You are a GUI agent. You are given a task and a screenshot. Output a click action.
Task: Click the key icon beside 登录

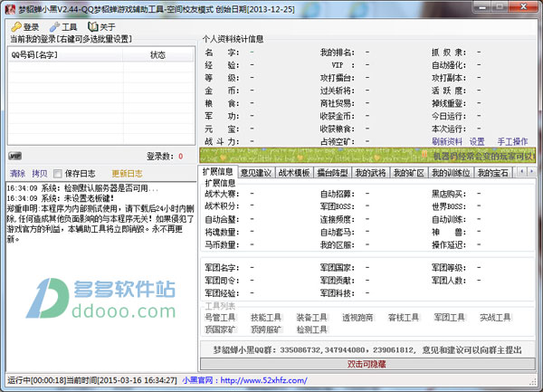coord(16,26)
